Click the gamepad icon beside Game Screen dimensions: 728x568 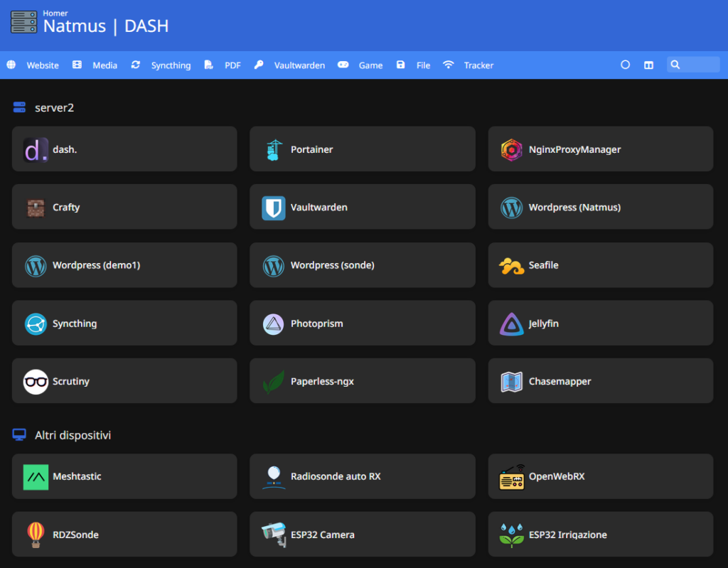pyautogui.click(x=343, y=65)
